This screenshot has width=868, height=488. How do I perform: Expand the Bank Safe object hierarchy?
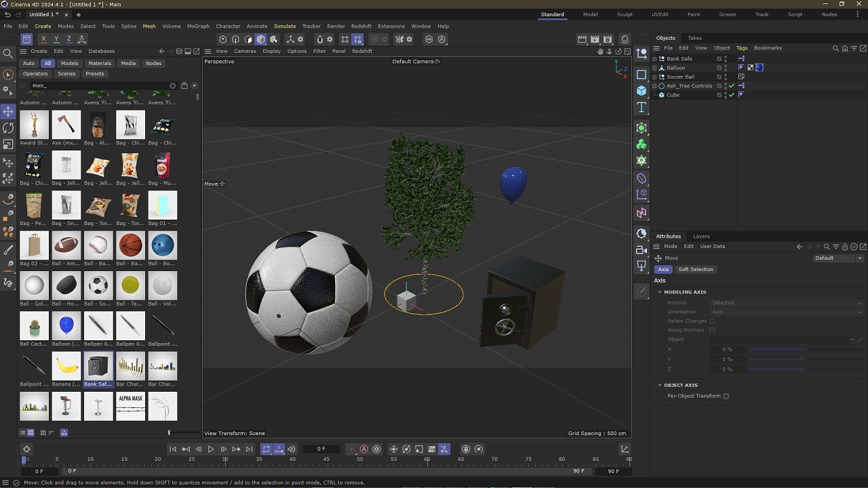[654, 59]
